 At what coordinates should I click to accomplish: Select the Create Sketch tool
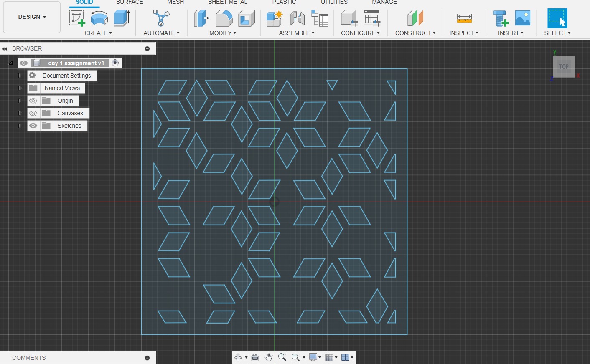tap(77, 18)
